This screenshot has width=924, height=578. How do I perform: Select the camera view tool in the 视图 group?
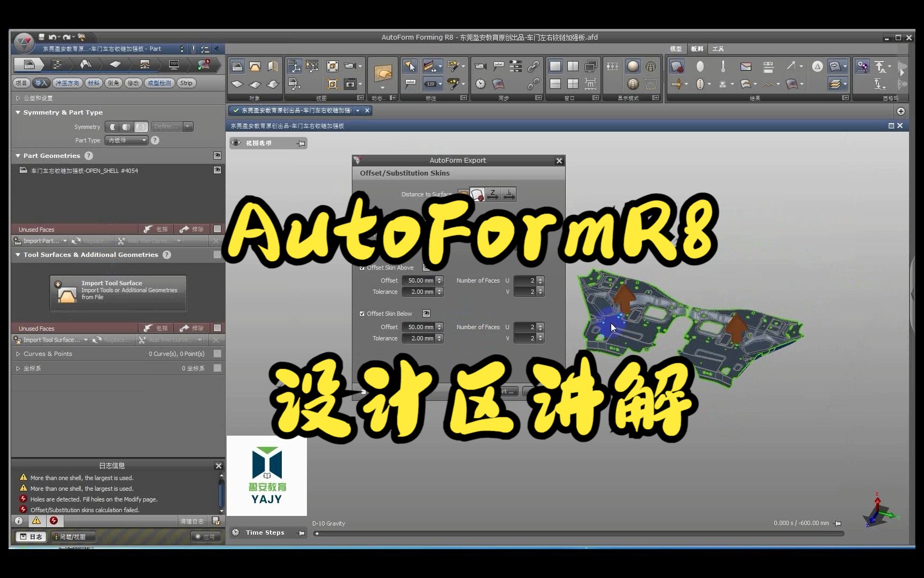coord(350,66)
